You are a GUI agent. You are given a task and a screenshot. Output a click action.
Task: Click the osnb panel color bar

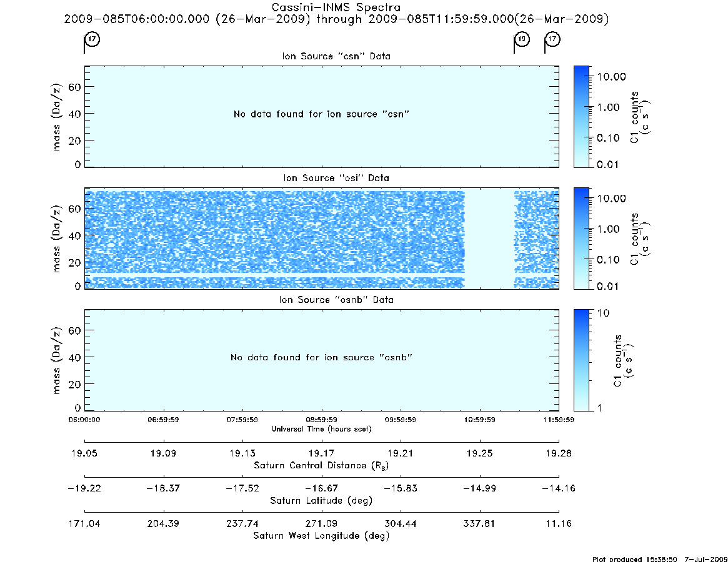pyautogui.click(x=581, y=360)
